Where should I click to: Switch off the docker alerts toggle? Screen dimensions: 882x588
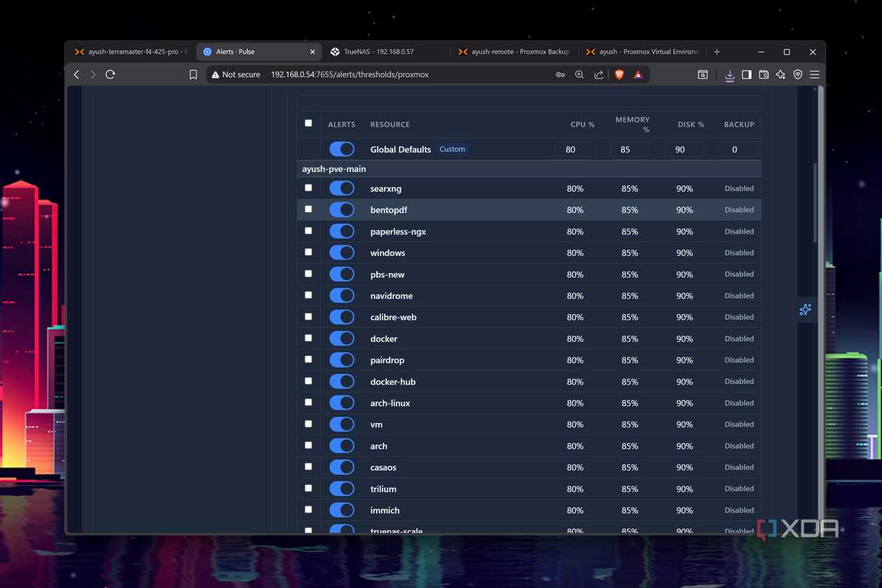(x=342, y=339)
